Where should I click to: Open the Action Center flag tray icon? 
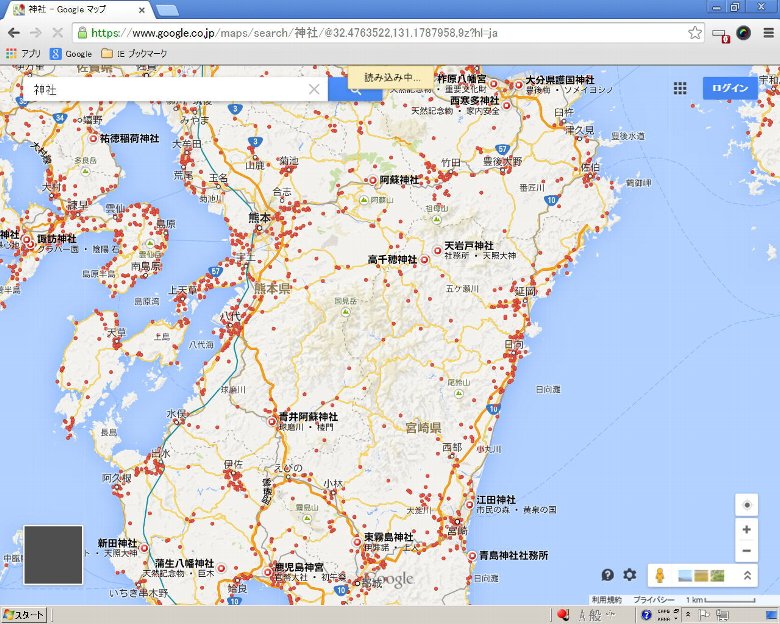coord(704,615)
